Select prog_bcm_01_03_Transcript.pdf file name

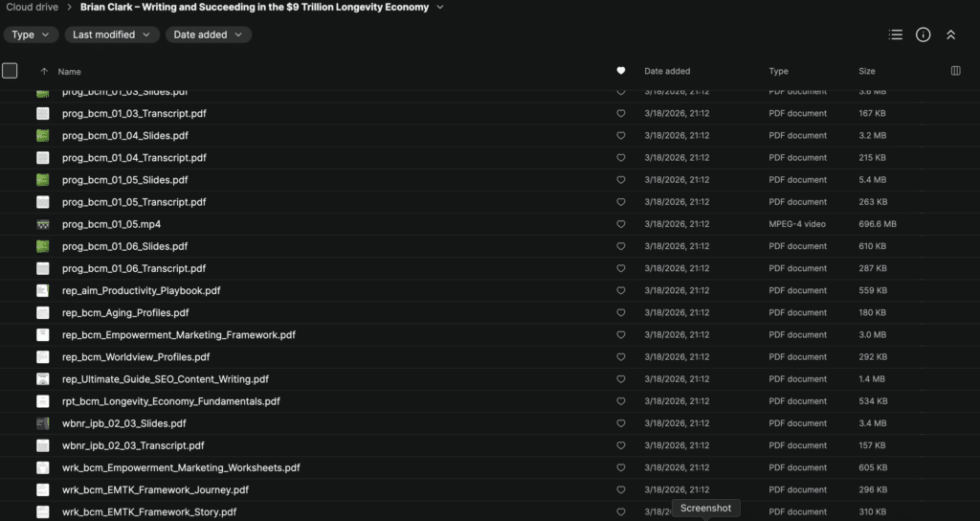tap(134, 113)
